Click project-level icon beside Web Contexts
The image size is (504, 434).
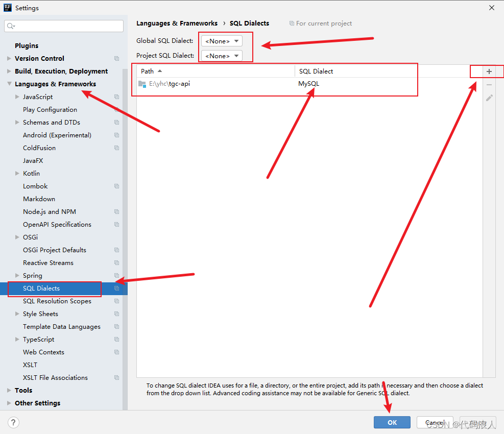click(116, 352)
